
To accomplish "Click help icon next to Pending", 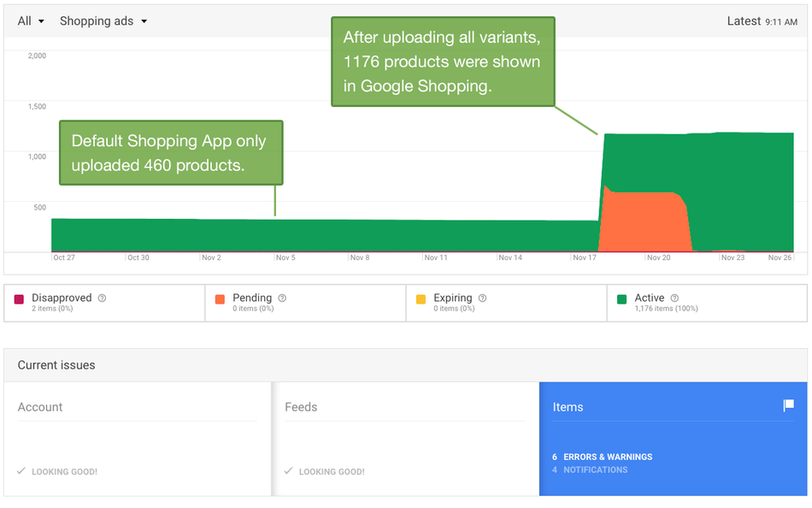I will coord(282,298).
